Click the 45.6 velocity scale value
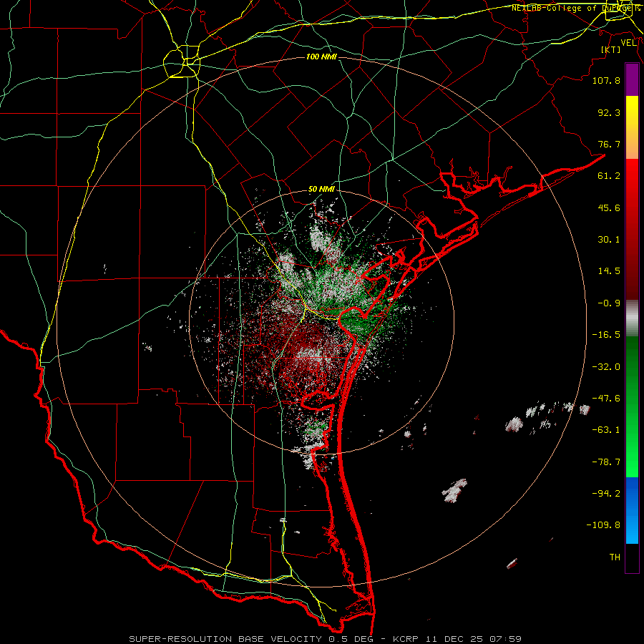 point(609,208)
